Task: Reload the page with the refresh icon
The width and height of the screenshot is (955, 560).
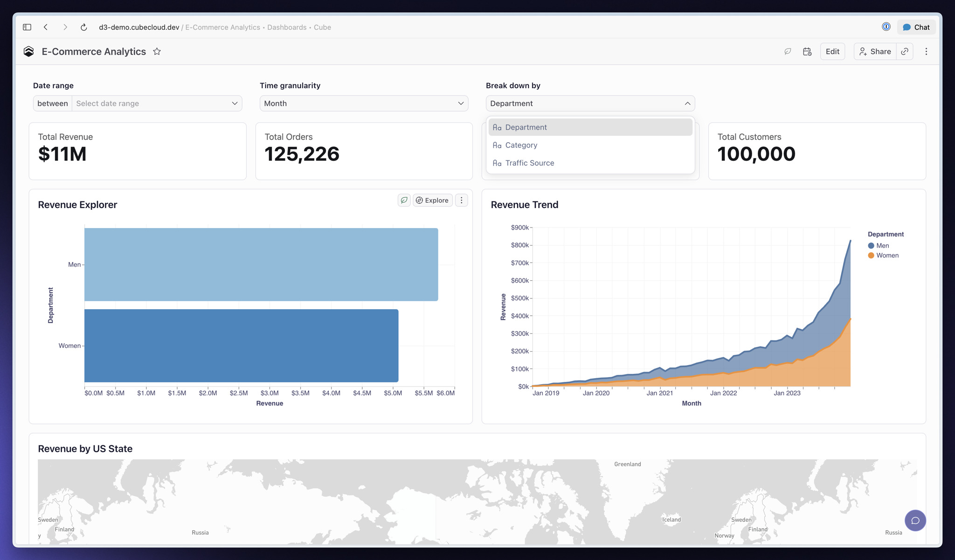Action: 84,27
